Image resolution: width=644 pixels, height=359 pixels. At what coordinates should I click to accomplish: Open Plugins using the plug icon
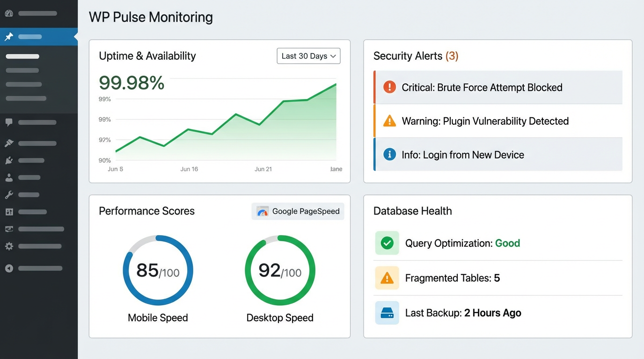point(8,160)
